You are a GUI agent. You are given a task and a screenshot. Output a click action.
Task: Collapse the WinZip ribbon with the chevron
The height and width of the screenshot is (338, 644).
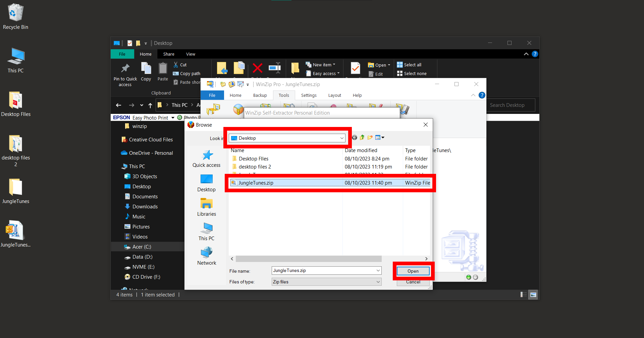coord(473,95)
